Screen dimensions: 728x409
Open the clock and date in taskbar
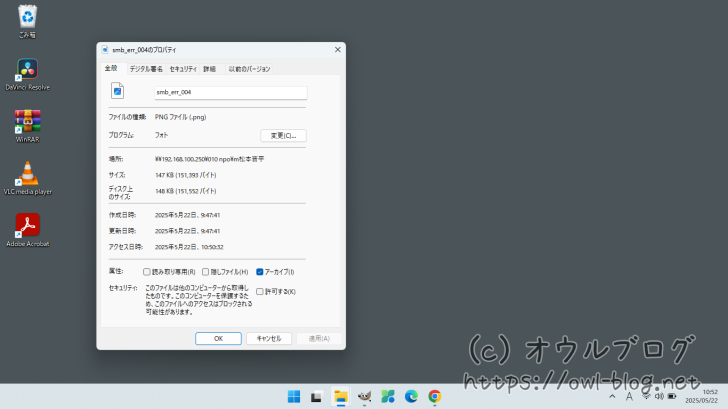point(702,396)
